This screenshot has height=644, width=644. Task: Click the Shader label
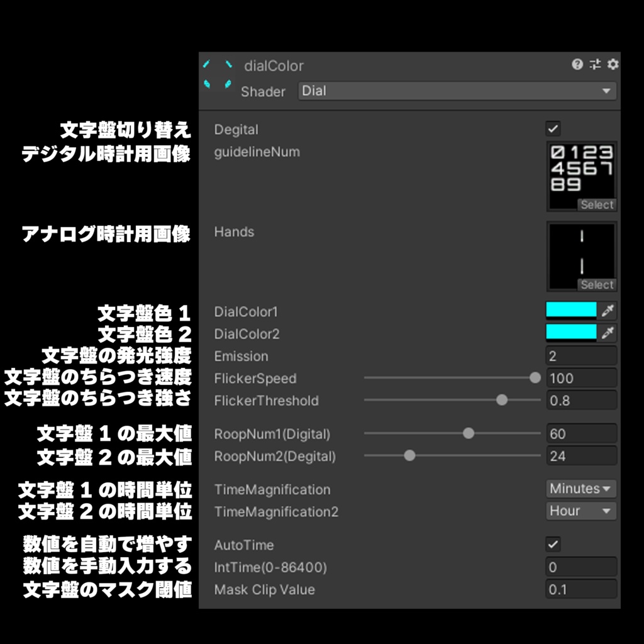(263, 92)
